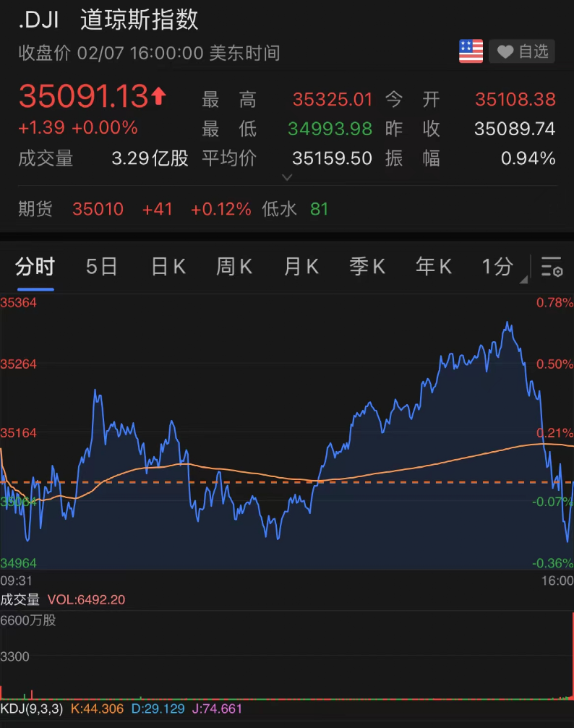
Task: Tap the 0.78% axis label
Action: (555, 303)
